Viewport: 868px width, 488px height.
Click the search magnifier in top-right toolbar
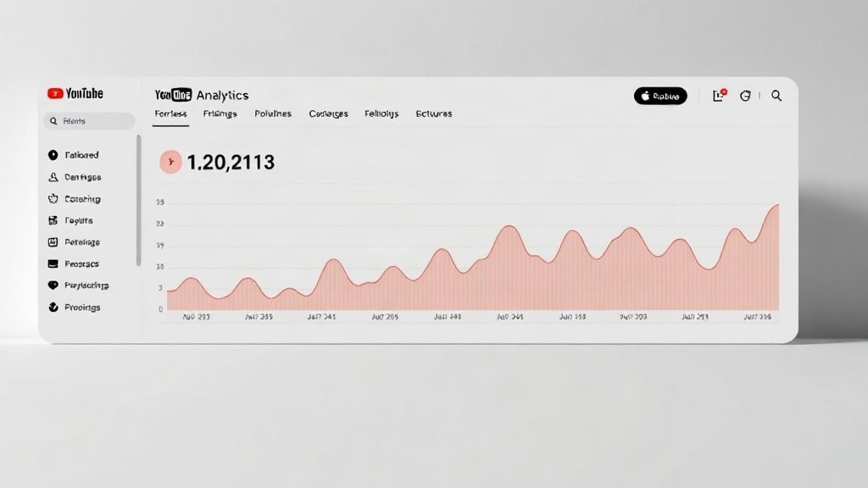tap(776, 96)
